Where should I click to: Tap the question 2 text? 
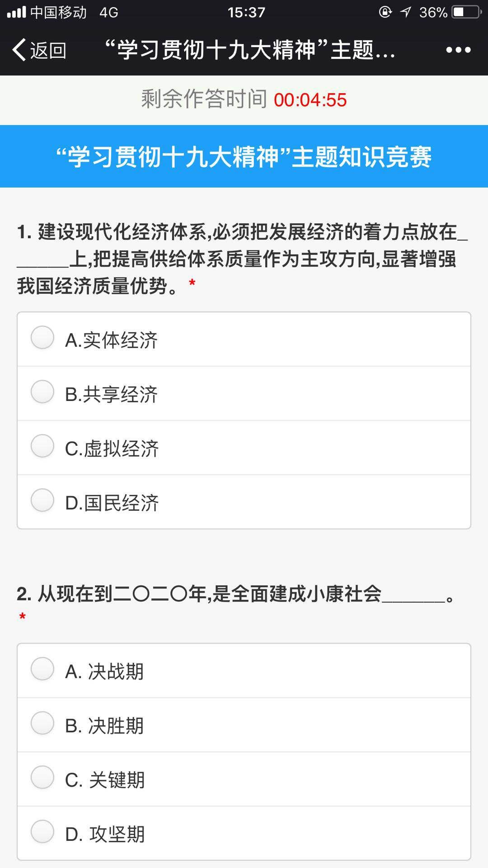(x=235, y=594)
